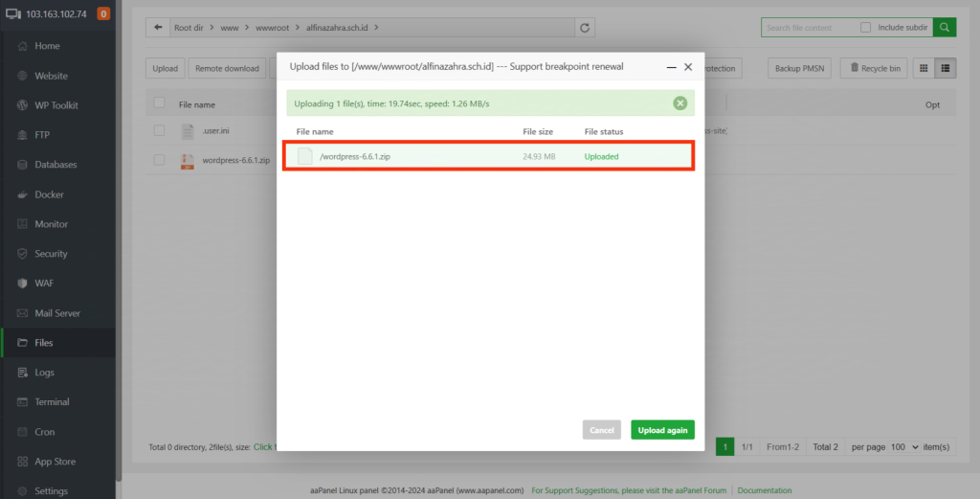980x499 pixels.
Task: Click the back arrow in path bar
Action: tap(157, 28)
